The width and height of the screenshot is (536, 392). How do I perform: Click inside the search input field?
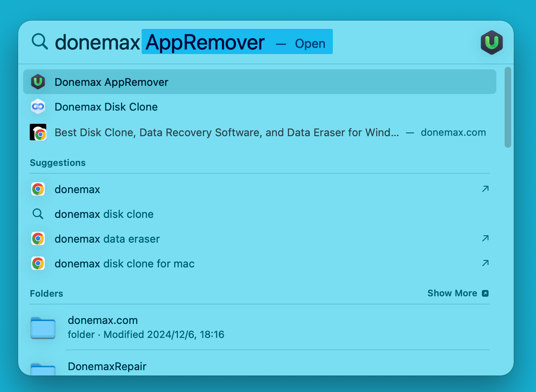(x=165, y=42)
